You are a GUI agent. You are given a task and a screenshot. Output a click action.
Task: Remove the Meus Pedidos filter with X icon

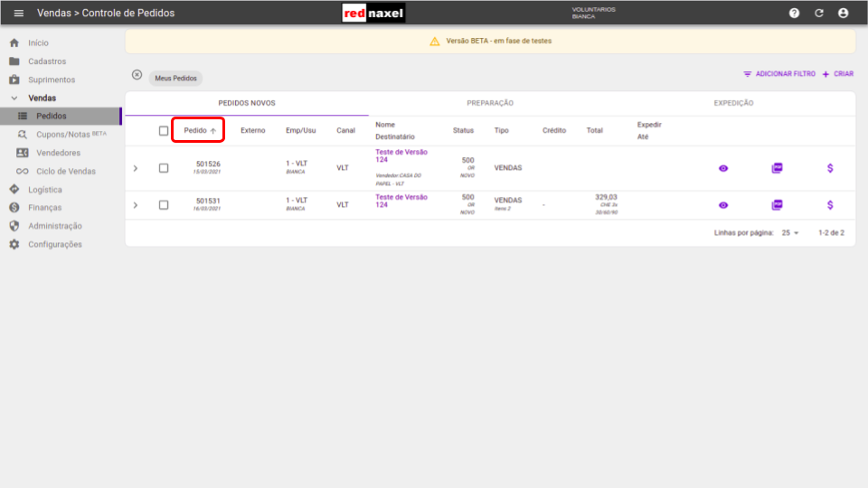(x=137, y=75)
